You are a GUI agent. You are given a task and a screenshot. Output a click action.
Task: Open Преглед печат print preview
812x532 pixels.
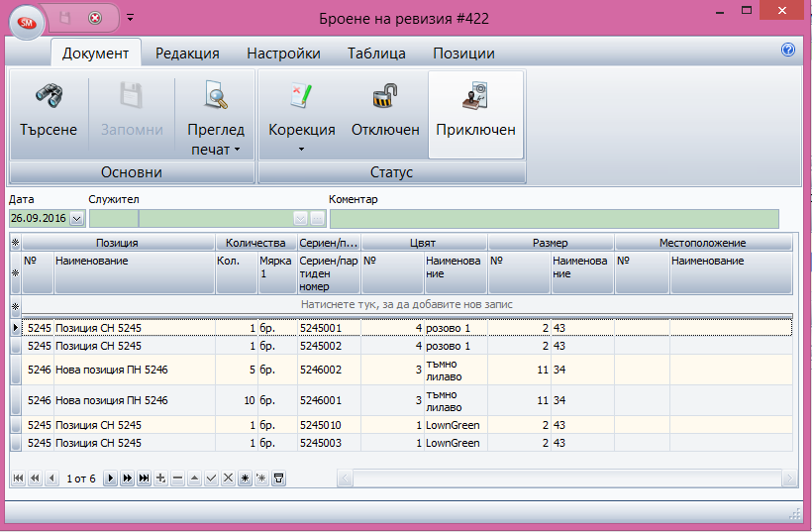(x=216, y=114)
